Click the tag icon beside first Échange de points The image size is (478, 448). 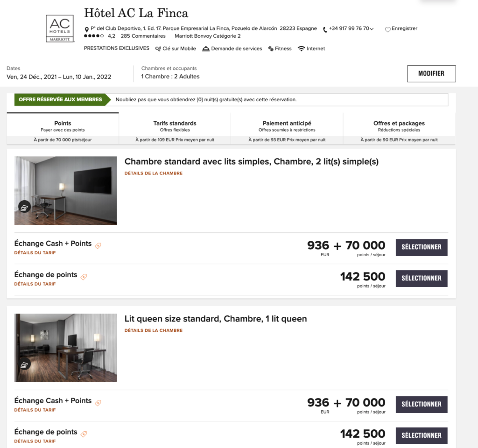tap(84, 277)
